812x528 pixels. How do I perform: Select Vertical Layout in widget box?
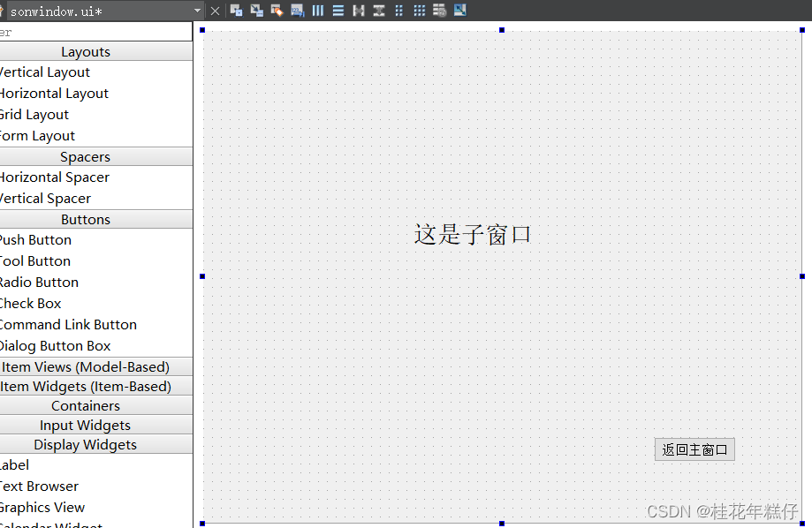tap(95, 72)
